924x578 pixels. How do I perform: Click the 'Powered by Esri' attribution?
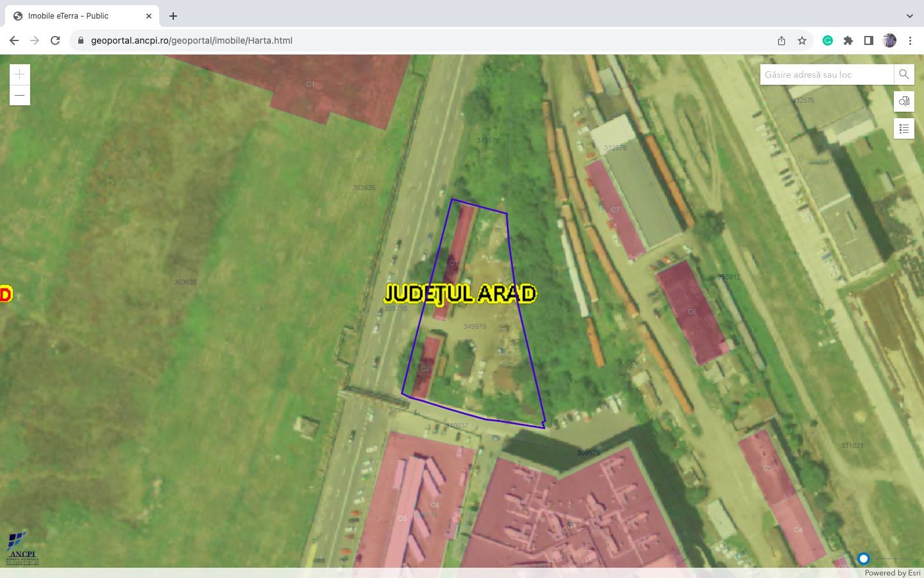click(x=892, y=573)
